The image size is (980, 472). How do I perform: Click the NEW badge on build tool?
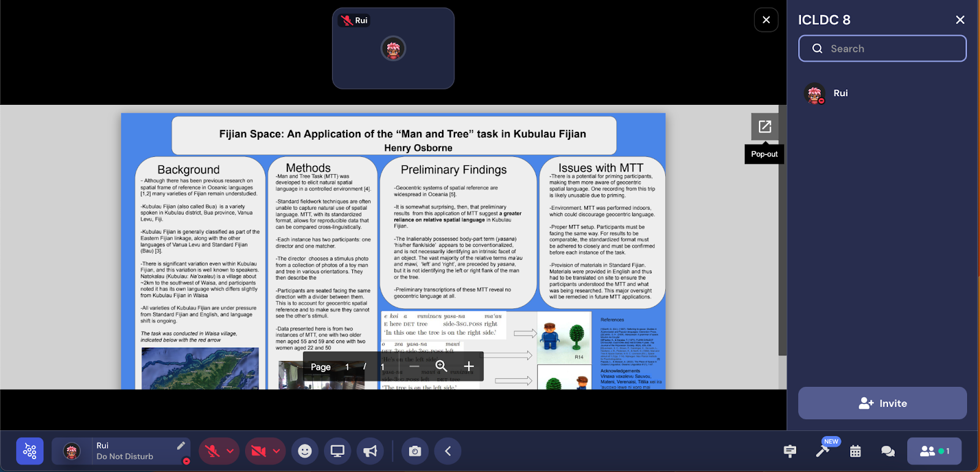(x=831, y=441)
